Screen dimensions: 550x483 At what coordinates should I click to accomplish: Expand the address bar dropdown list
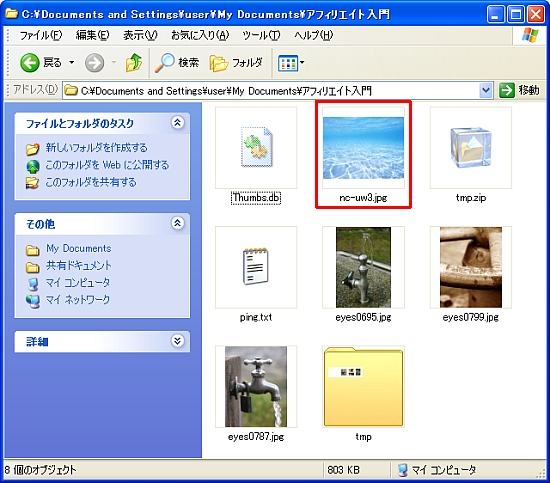486,91
